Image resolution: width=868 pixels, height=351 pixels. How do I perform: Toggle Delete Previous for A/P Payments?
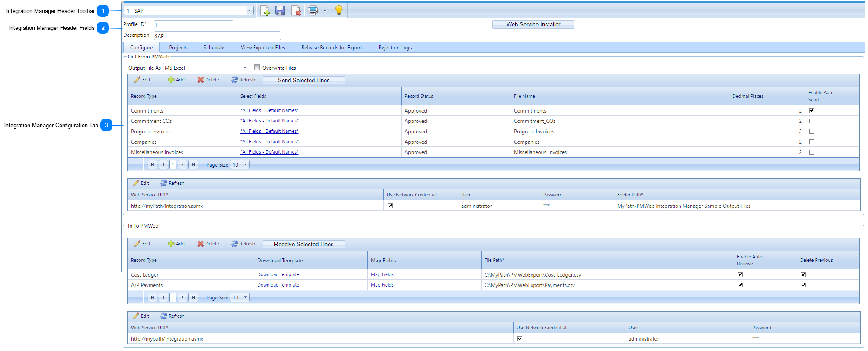(x=803, y=285)
